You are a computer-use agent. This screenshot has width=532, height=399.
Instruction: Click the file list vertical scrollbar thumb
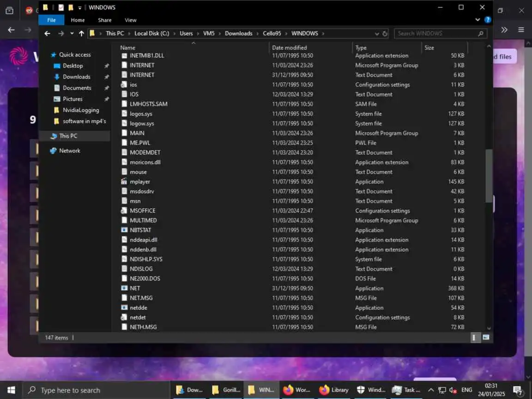pos(489,176)
